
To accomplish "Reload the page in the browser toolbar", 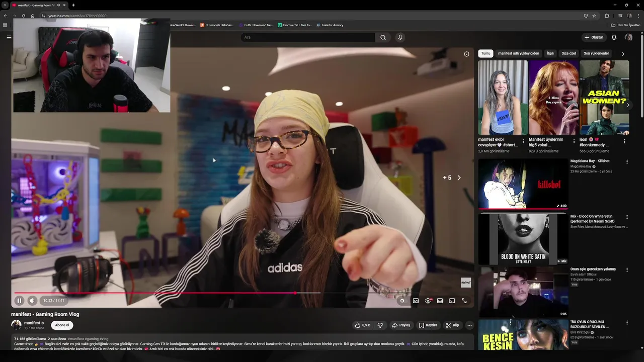I will (x=24, y=16).
